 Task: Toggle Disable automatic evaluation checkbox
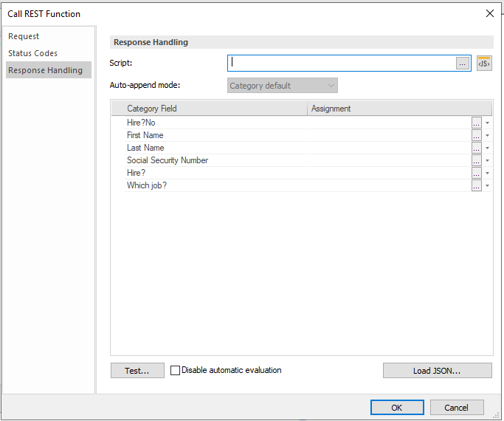(175, 371)
